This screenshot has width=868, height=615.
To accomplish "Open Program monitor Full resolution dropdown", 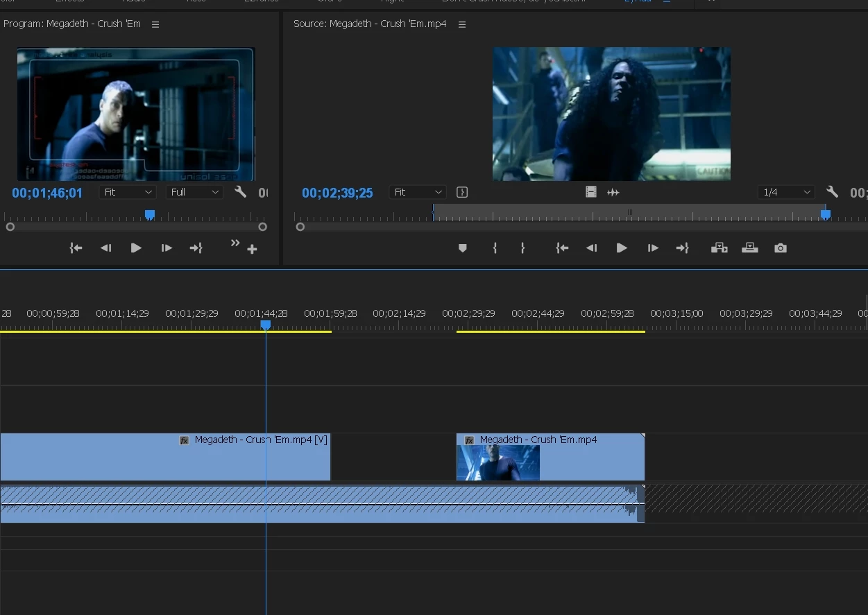I will click(194, 192).
